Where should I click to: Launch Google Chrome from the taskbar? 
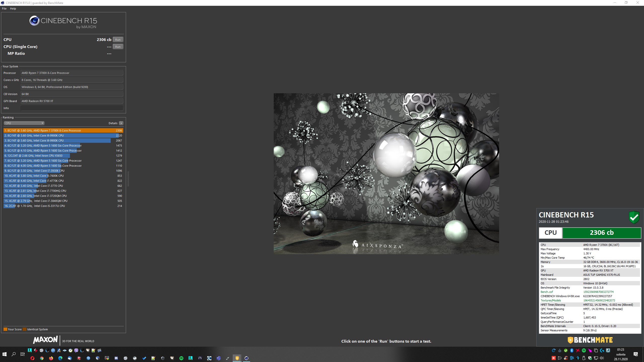click(x=42, y=358)
